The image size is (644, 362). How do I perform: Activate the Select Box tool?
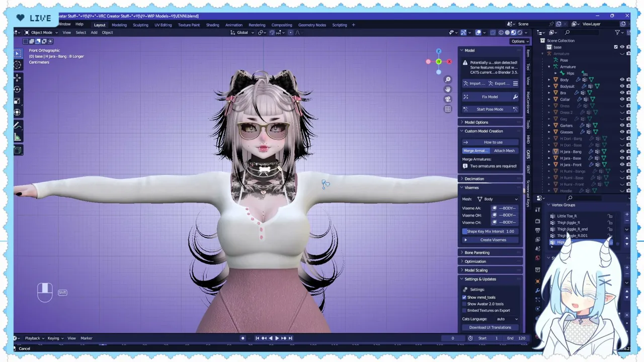point(18,53)
